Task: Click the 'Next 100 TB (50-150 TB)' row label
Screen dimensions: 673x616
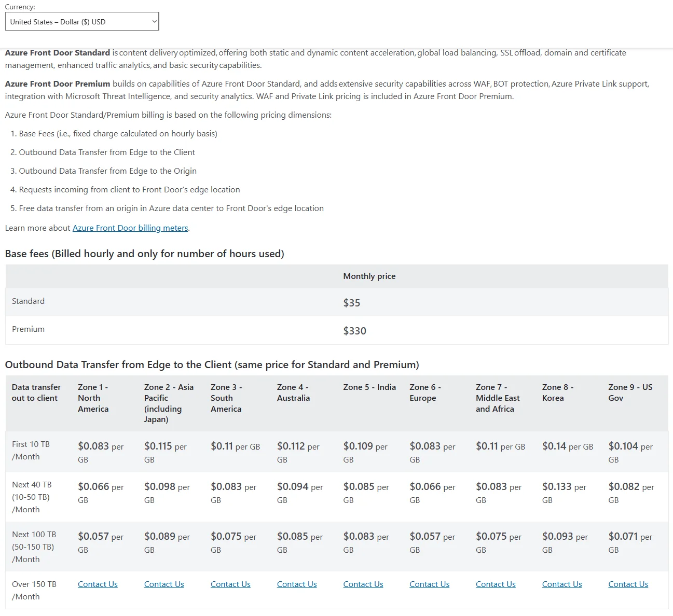Action: click(34, 547)
